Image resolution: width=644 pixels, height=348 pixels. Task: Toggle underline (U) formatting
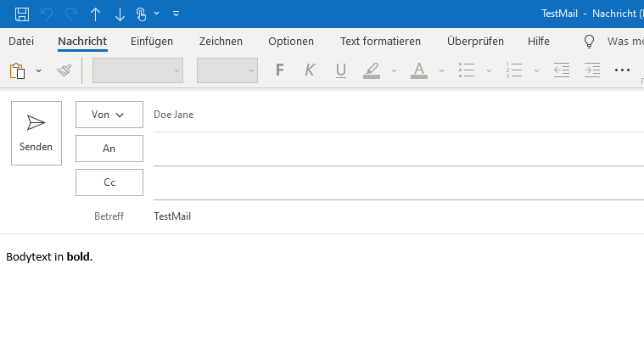340,70
